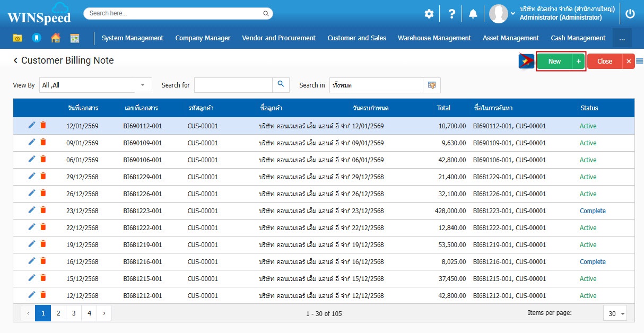Screen dimensions: 644x333
Task: Expand the View By dropdown
Action: pyautogui.click(x=142, y=85)
